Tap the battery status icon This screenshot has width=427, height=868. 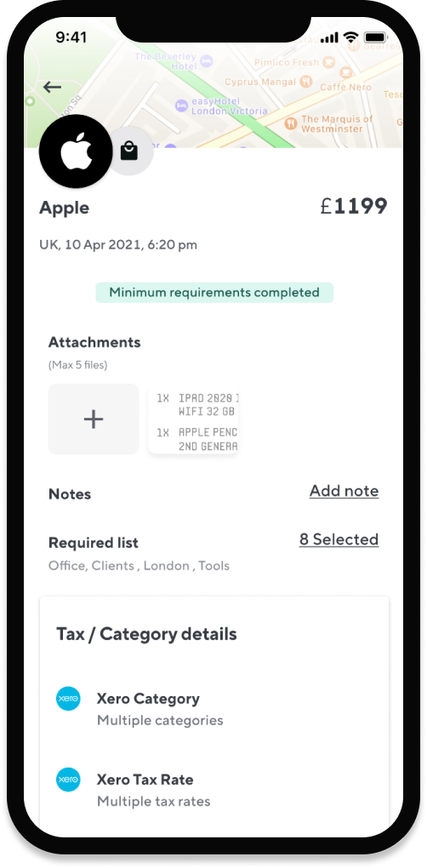click(x=376, y=37)
